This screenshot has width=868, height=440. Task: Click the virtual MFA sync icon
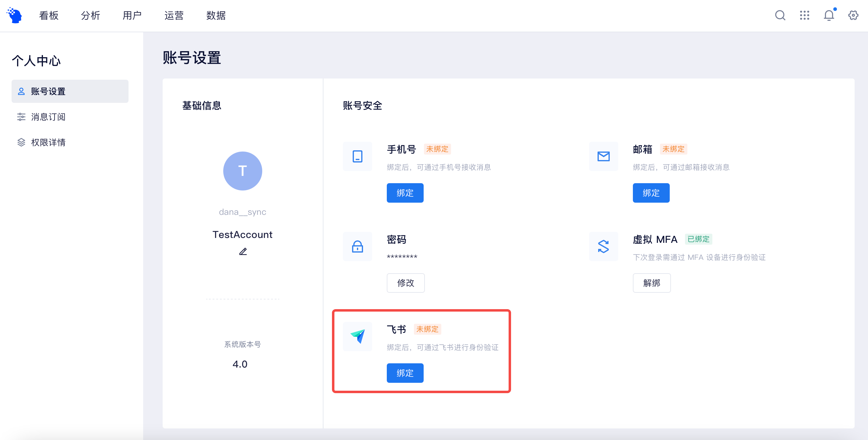click(604, 246)
